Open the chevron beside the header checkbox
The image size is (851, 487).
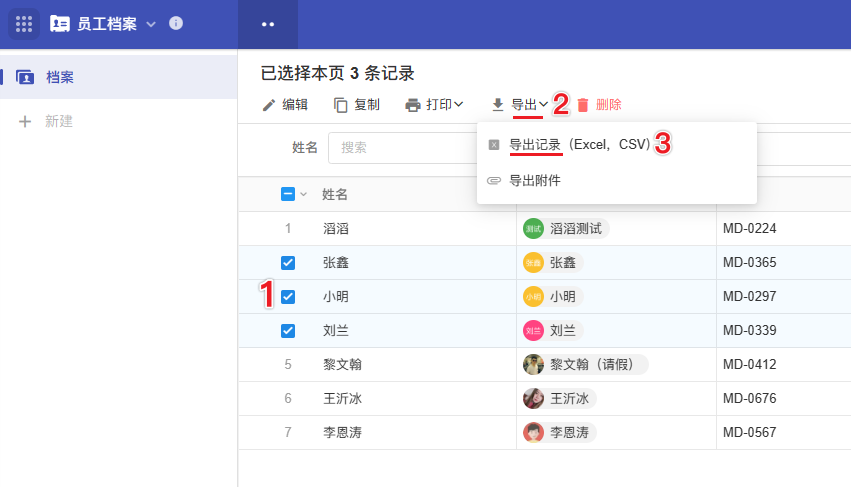pyautogui.click(x=304, y=194)
